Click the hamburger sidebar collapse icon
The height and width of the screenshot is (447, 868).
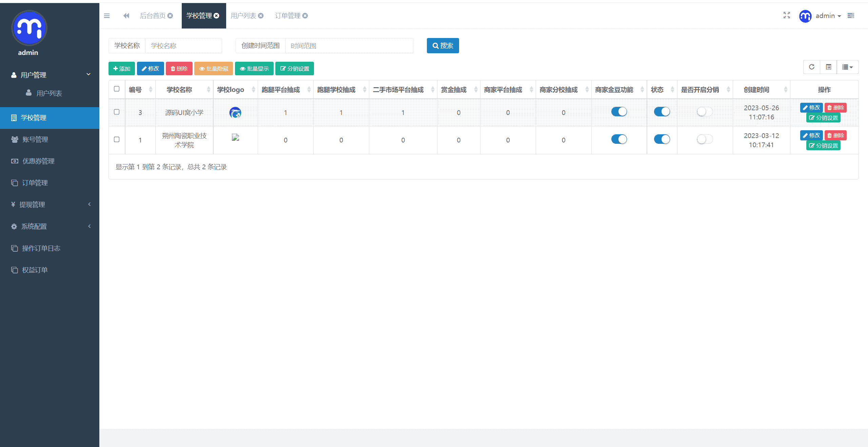coord(107,16)
